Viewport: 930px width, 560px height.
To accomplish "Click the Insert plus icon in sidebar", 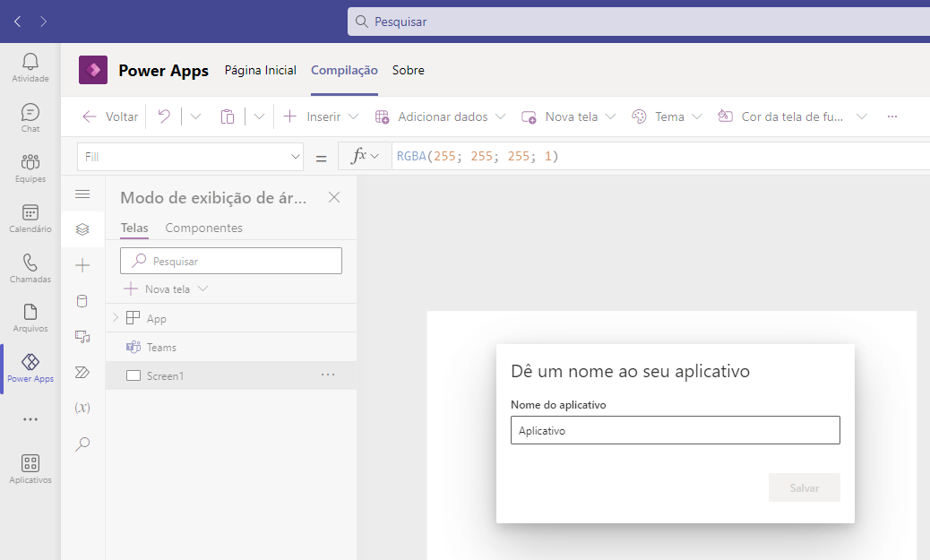I will pyautogui.click(x=82, y=265).
